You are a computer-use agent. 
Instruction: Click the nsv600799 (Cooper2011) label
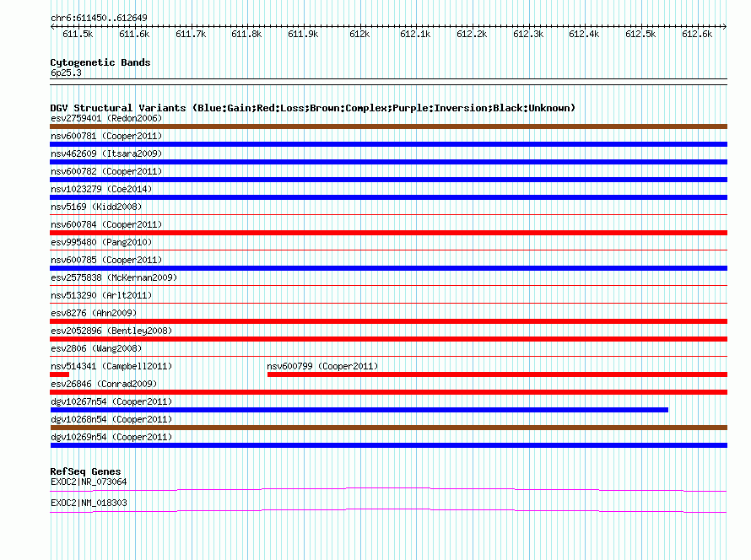pos(322,366)
